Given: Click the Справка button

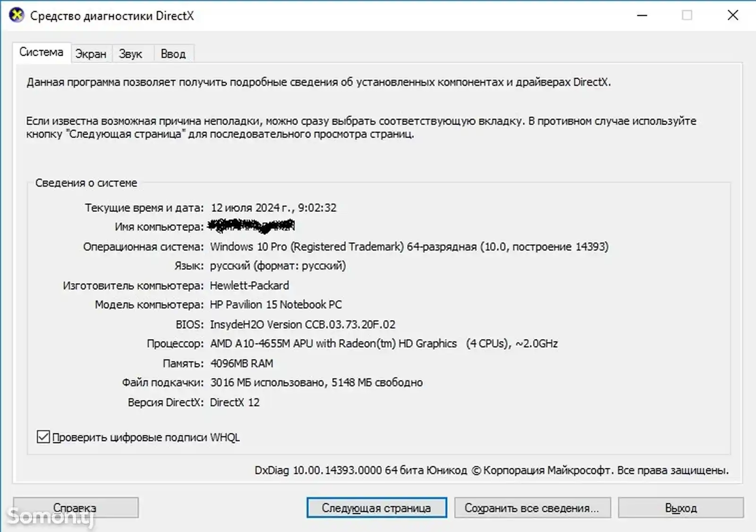Looking at the screenshot, I should pos(76,508).
